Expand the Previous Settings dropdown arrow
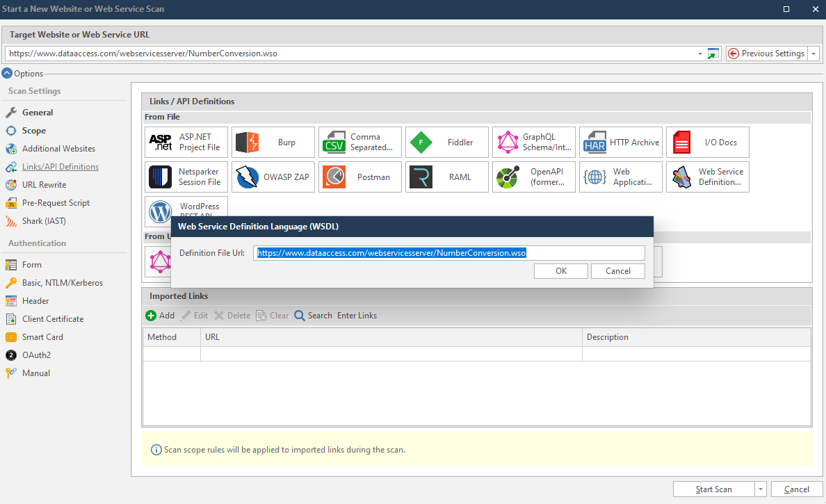This screenshot has height=504, width=826. coord(813,54)
